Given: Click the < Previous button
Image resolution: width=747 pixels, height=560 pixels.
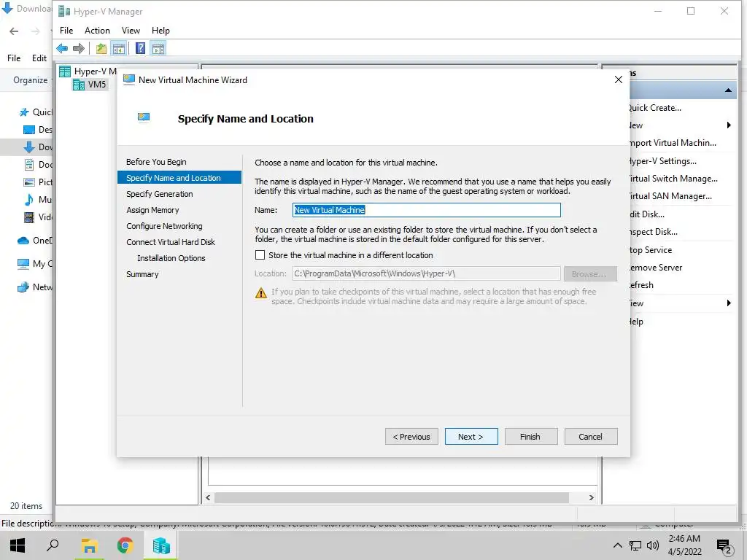Looking at the screenshot, I should [x=411, y=437].
